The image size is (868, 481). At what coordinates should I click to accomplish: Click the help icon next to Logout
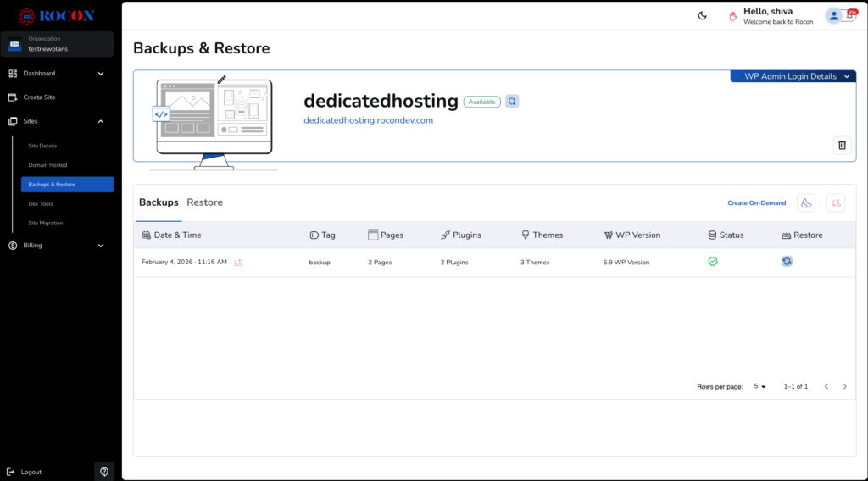click(x=104, y=472)
